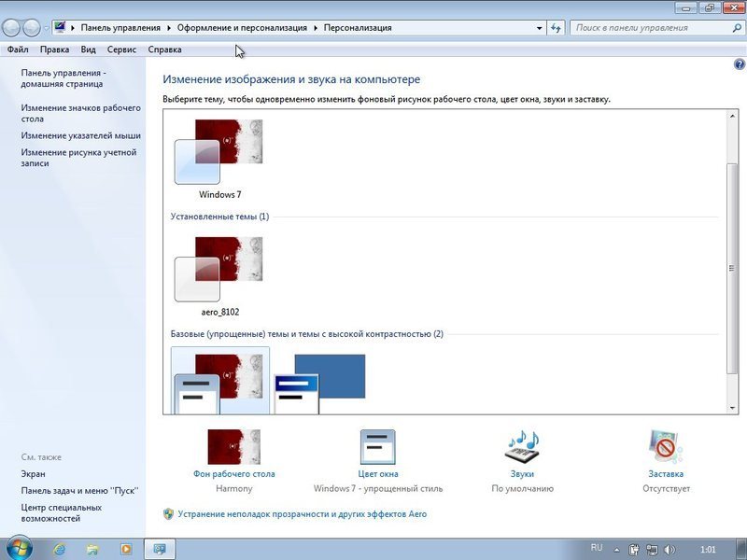The image size is (747, 560).
Task: Open the 'Вид' menu
Action: pyautogui.click(x=89, y=49)
